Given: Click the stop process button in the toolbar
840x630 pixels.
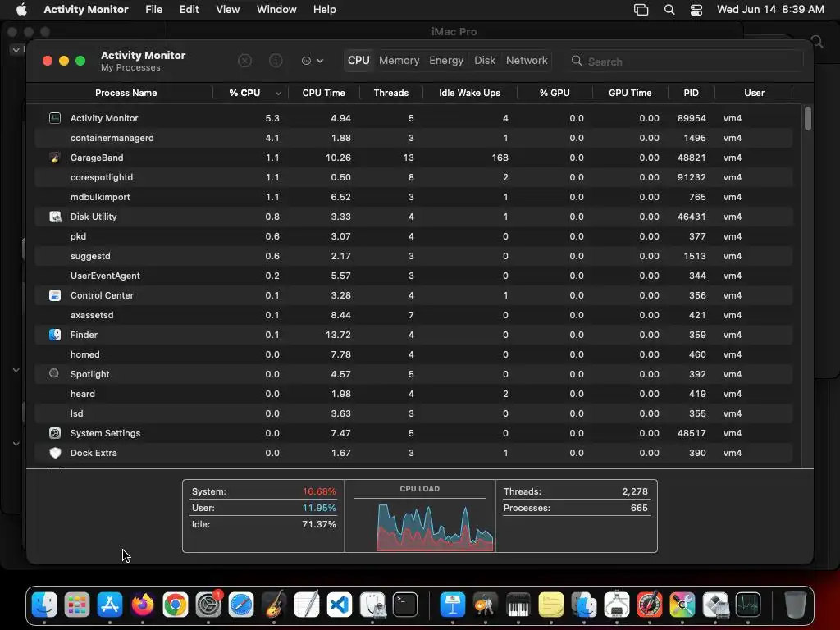Looking at the screenshot, I should (x=244, y=61).
